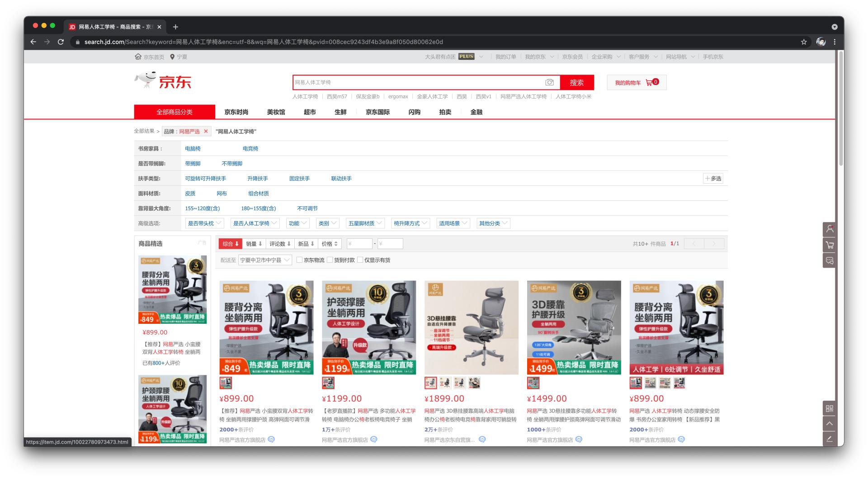Open camera image search in search box

pos(549,82)
